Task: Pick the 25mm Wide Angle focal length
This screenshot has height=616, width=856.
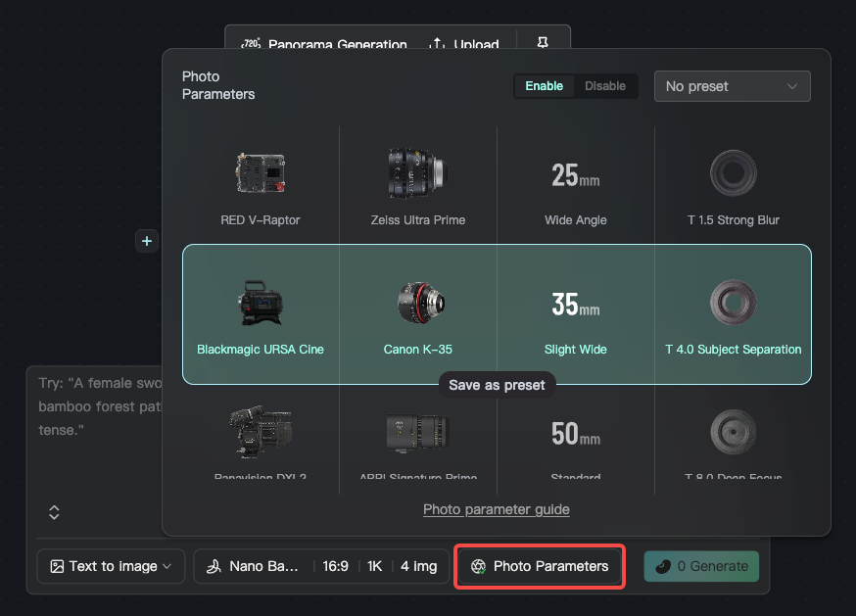Action: point(575,175)
